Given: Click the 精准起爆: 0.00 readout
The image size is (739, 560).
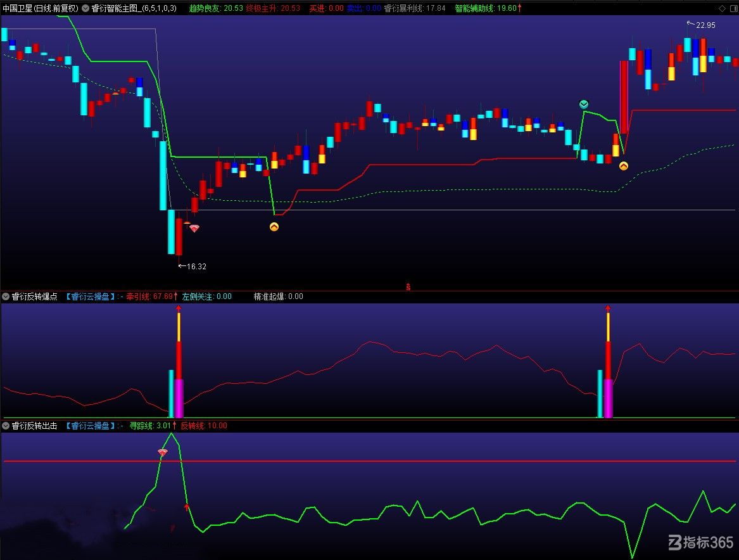Looking at the screenshot, I should [279, 296].
